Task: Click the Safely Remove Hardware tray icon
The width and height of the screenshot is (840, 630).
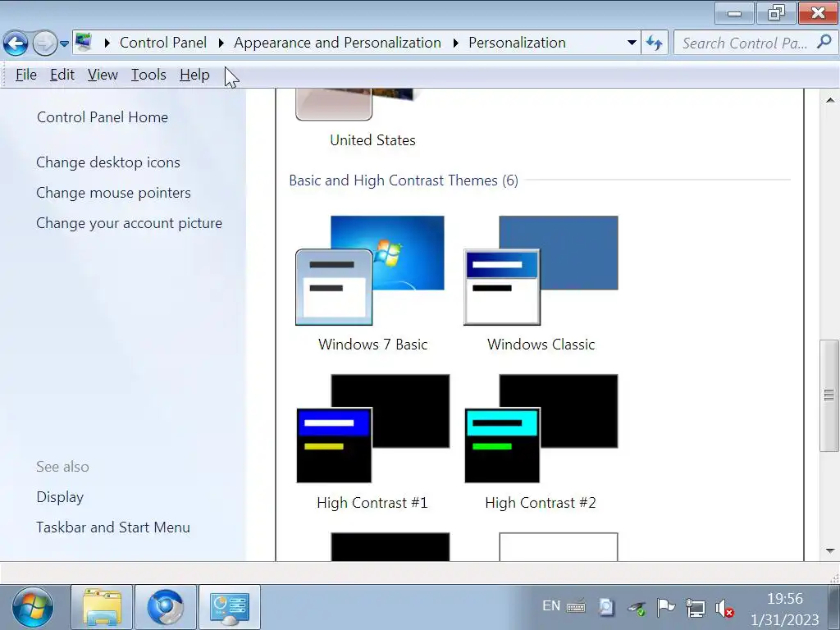Action: 637,609
